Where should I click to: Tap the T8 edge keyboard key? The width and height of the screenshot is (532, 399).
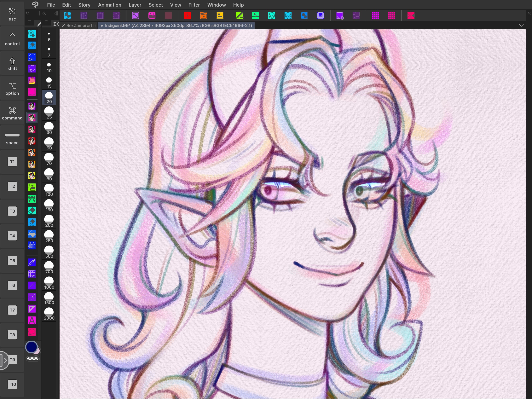pyautogui.click(x=12, y=335)
